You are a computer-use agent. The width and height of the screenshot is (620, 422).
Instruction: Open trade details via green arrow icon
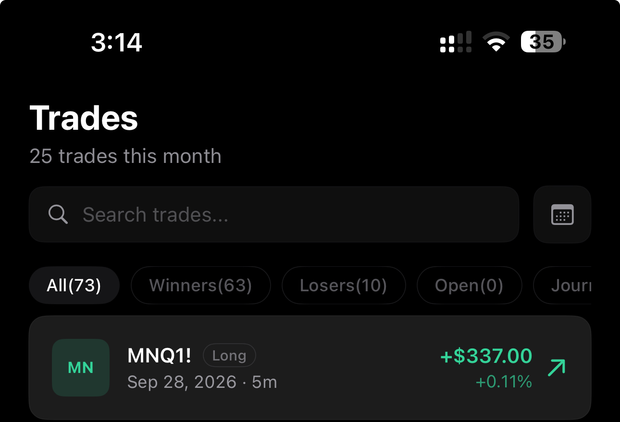pyautogui.click(x=557, y=367)
